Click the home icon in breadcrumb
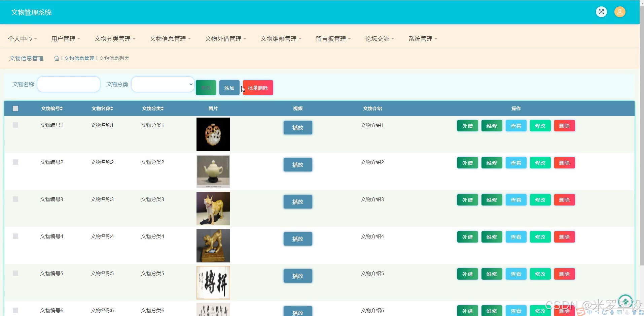This screenshot has width=644, height=316. pos(57,58)
